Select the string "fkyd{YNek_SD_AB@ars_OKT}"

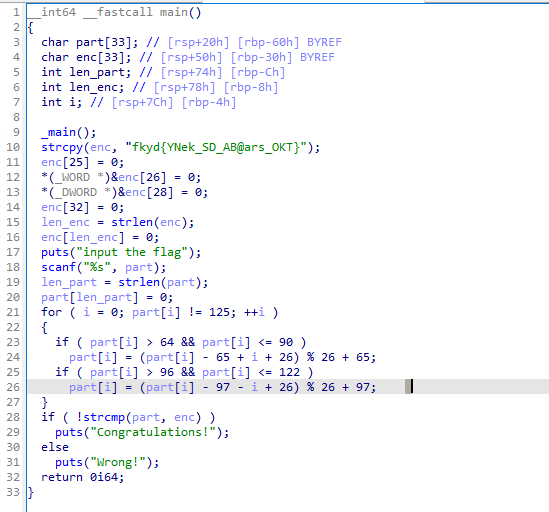click(216, 147)
